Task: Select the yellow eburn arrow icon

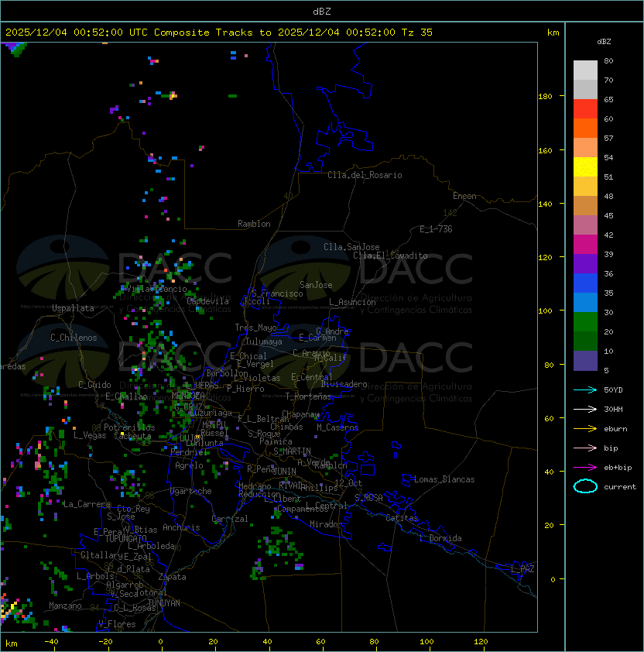Action: pos(586,428)
